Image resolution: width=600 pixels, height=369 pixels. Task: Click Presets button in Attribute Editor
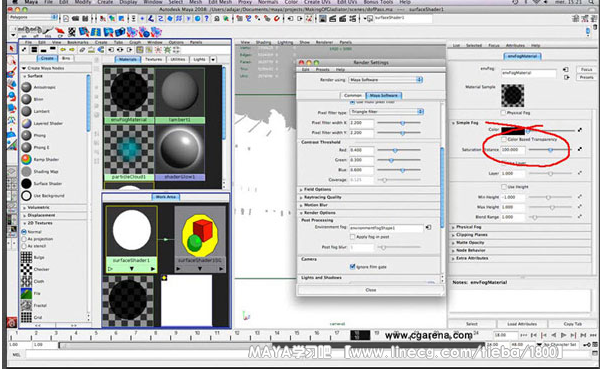pyautogui.click(x=587, y=77)
